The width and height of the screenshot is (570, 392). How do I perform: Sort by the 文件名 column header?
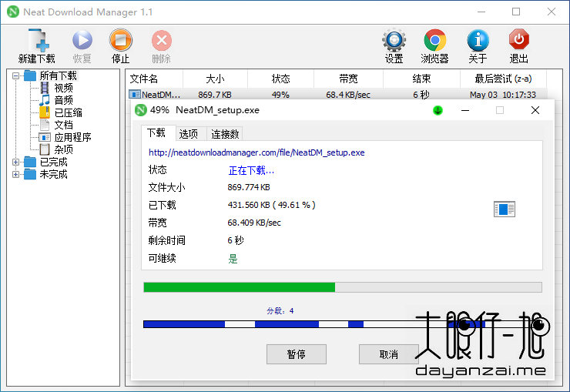[x=154, y=79]
